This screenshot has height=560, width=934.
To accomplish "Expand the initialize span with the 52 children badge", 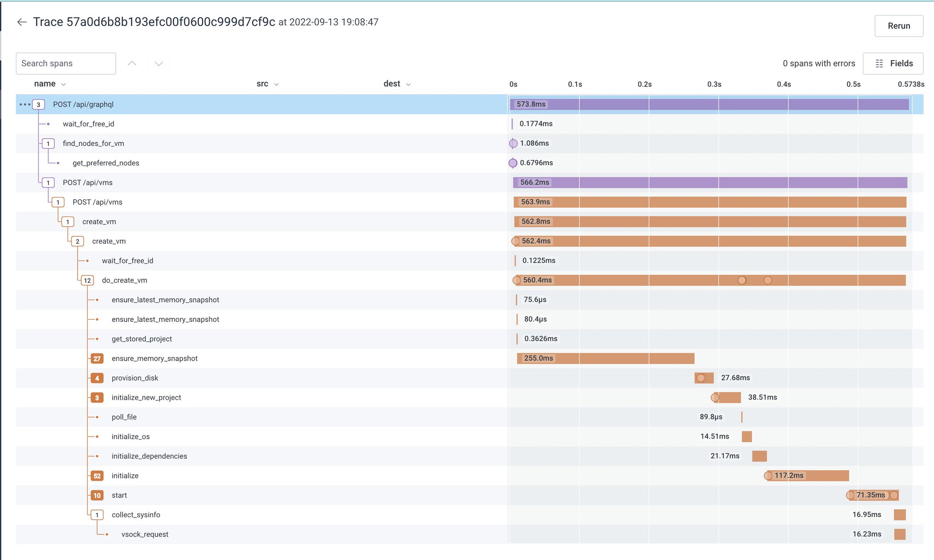I will pyautogui.click(x=97, y=476).
